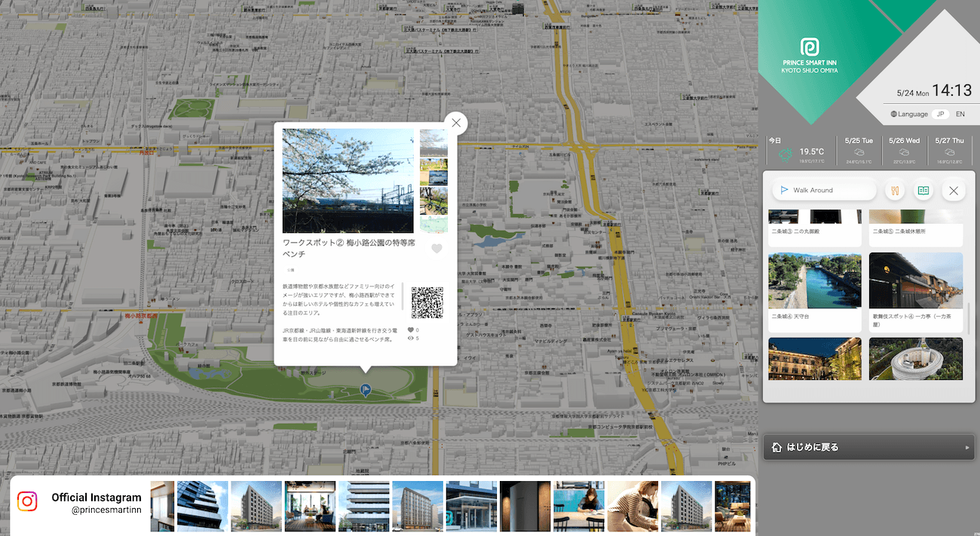This screenshot has height=536, width=980.
Task: Click the Walk Around flag icon
Action: click(785, 190)
